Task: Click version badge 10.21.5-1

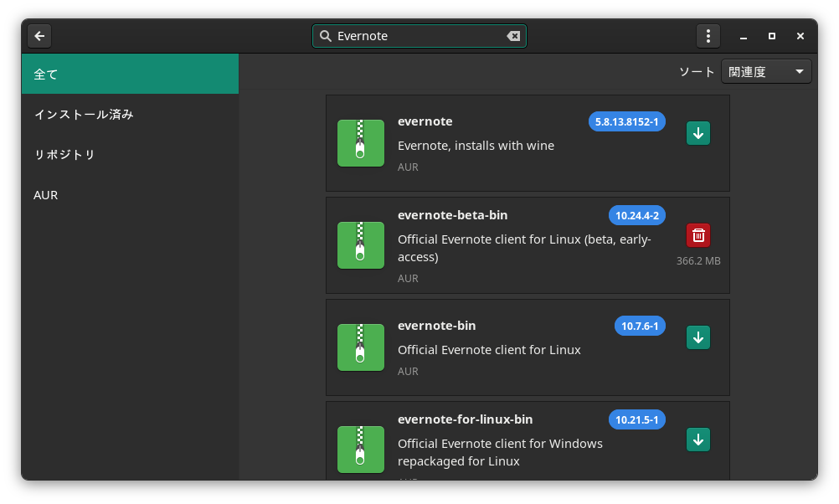Action: pyautogui.click(x=636, y=419)
